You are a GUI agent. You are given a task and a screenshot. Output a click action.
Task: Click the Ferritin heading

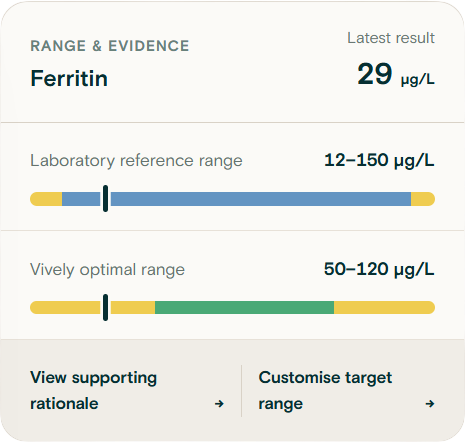[69, 79]
